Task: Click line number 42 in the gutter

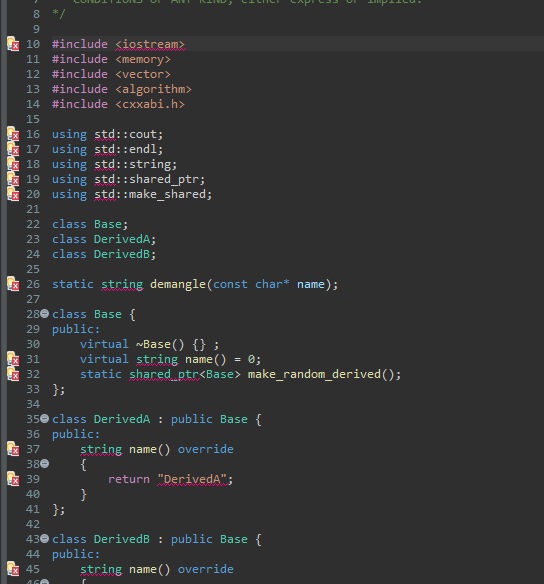Action: coord(33,524)
